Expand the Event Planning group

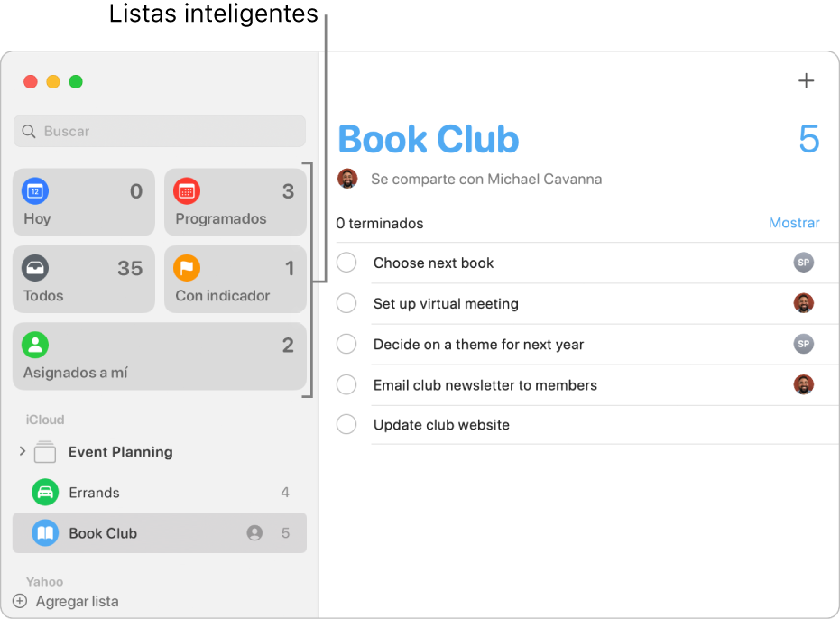(22, 452)
